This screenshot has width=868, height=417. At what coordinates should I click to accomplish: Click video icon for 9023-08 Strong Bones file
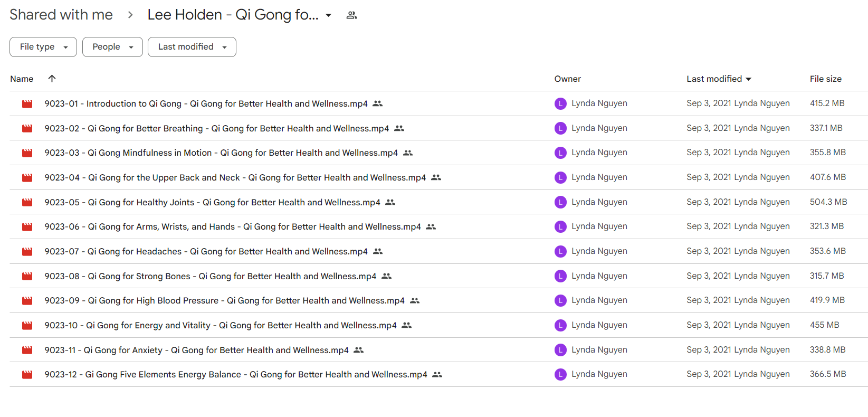(27, 276)
